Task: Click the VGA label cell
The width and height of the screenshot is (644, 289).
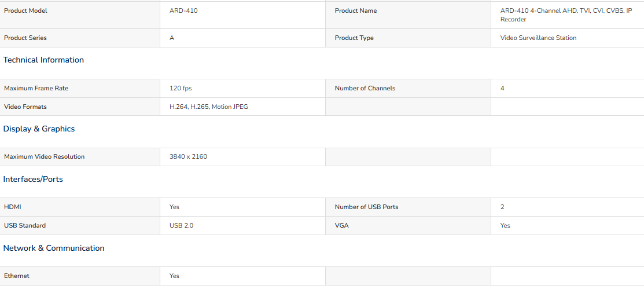Action: (408, 226)
